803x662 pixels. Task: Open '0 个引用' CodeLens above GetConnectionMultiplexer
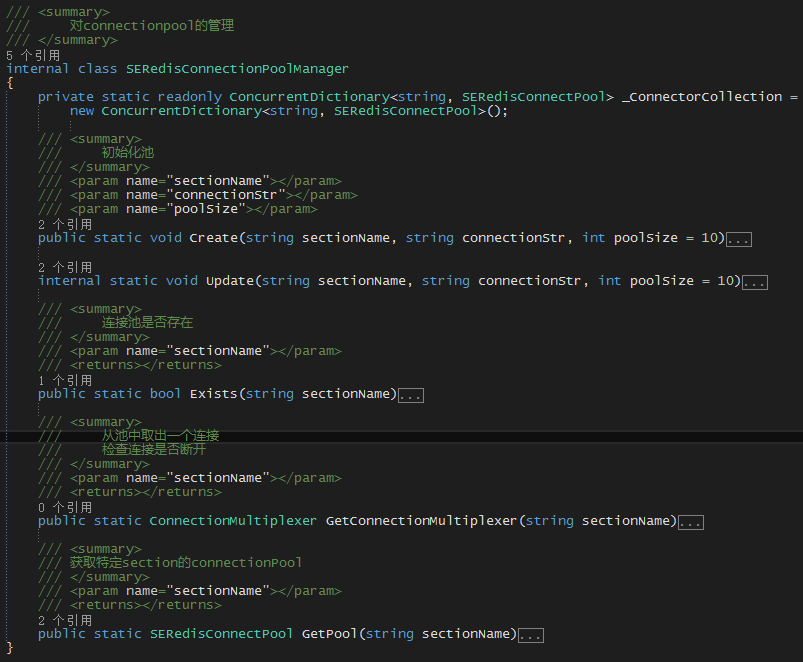point(65,507)
